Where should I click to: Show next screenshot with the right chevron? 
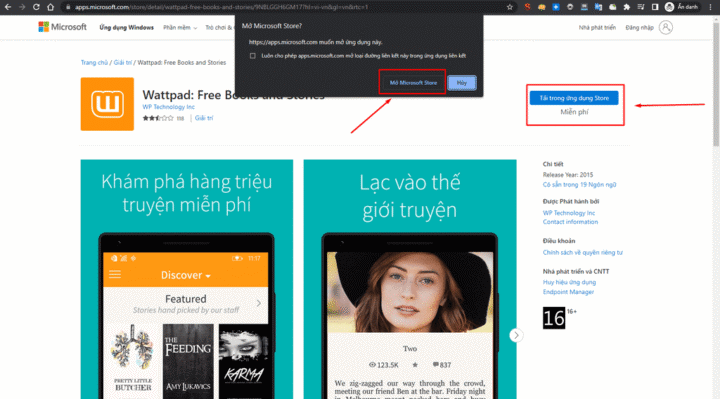[x=516, y=335]
